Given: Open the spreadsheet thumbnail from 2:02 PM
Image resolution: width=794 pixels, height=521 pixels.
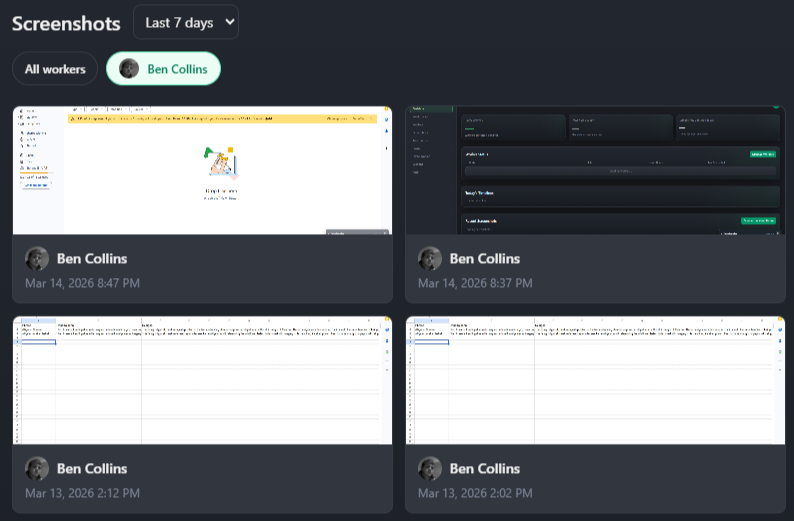Looking at the screenshot, I should [595, 380].
